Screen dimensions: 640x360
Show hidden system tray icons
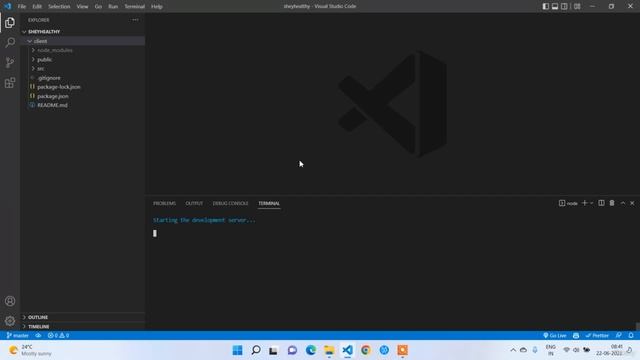click(x=513, y=350)
